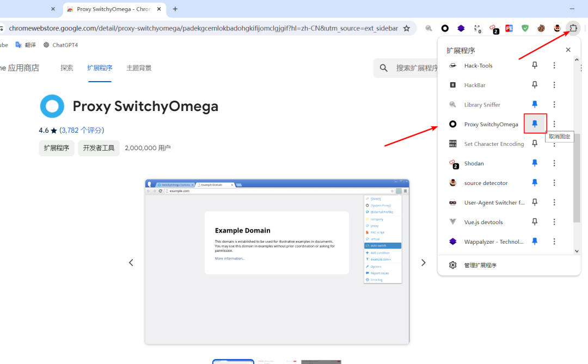
Task: Click Vue.js devtools in the extensions list
Action: click(483, 222)
